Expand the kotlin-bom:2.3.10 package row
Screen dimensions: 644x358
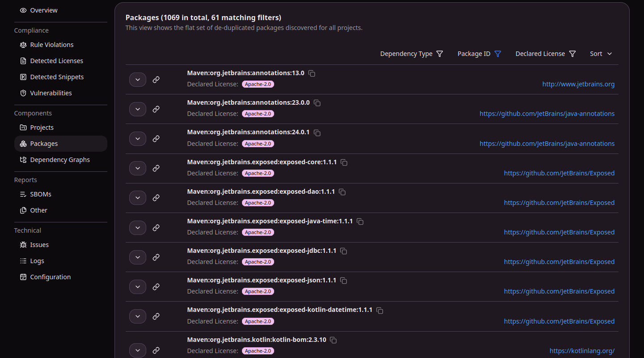point(138,350)
